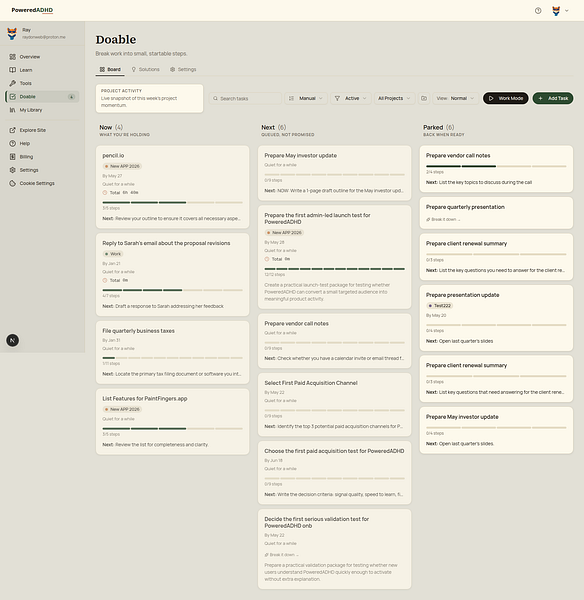Click the Test222 tag on presentation update card
584x600 pixels.
point(439,306)
